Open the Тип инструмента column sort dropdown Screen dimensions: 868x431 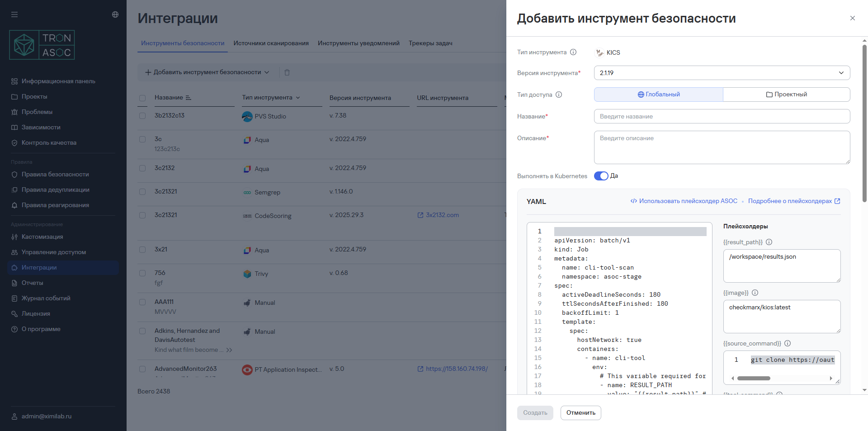(x=298, y=98)
